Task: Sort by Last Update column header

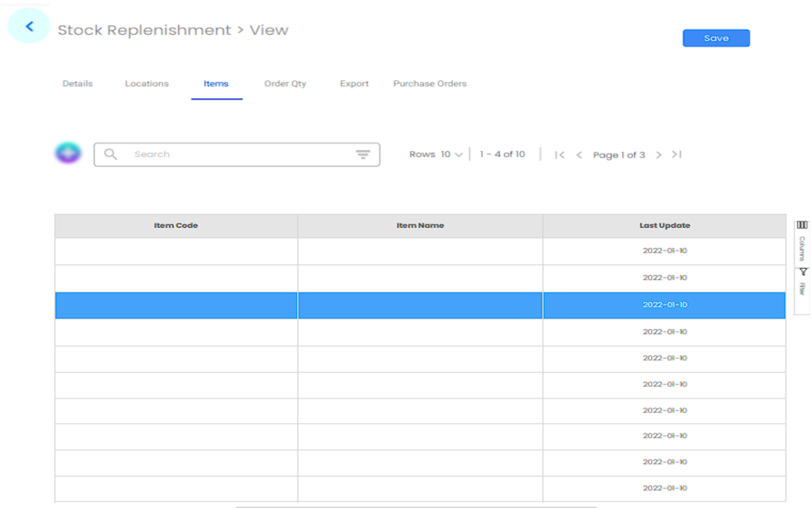Action: pos(664,225)
